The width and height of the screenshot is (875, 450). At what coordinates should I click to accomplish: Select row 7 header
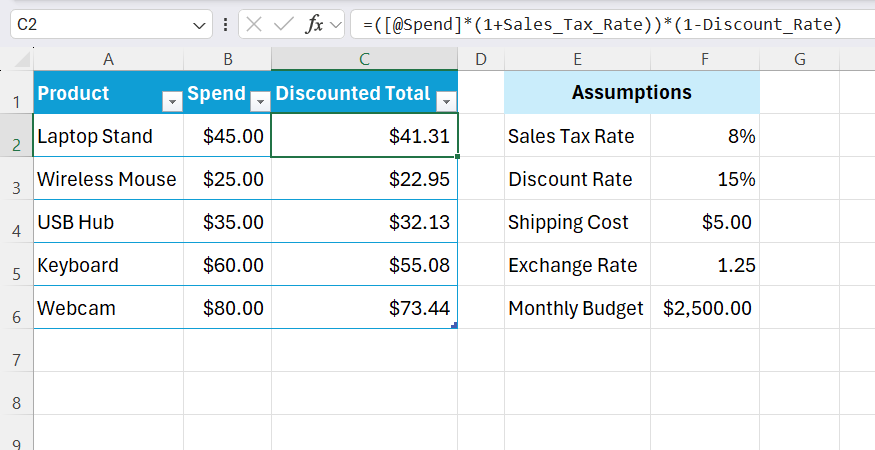[x=17, y=351]
